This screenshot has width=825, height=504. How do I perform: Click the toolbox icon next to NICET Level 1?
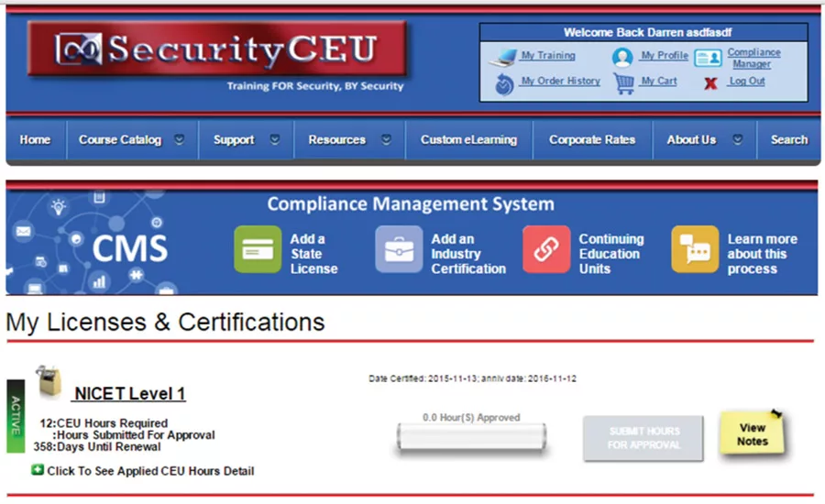point(49,382)
